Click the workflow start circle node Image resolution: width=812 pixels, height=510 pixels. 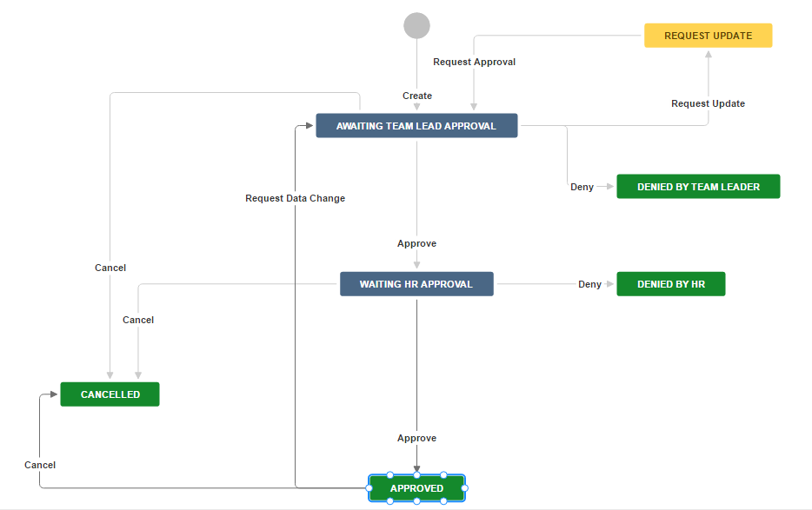tap(416, 26)
